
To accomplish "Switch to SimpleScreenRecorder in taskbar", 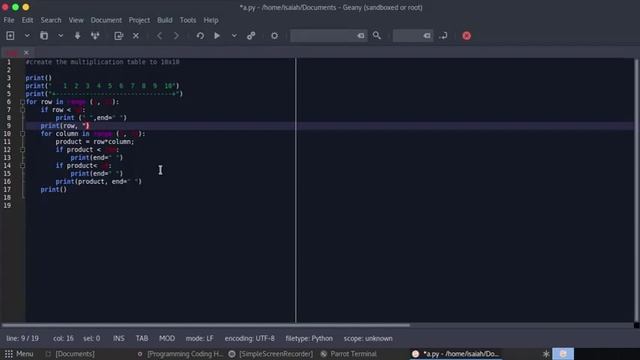I will (x=271, y=354).
